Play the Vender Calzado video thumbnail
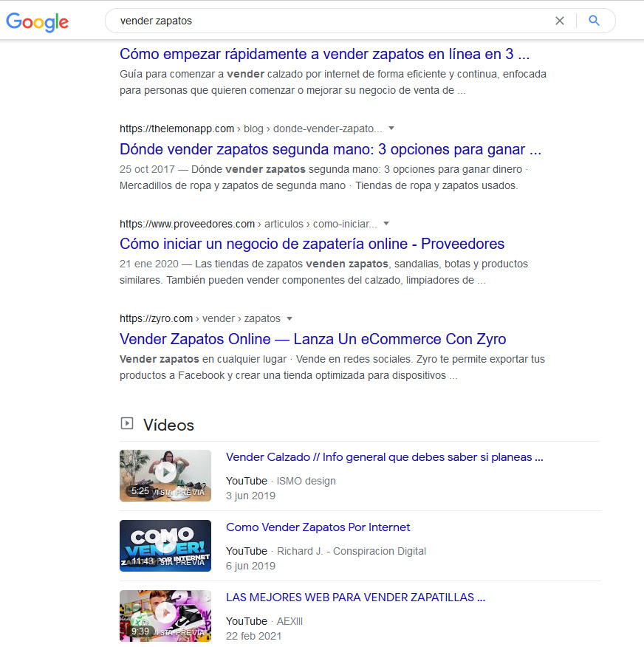The width and height of the screenshot is (644, 647). tap(165, 476)
